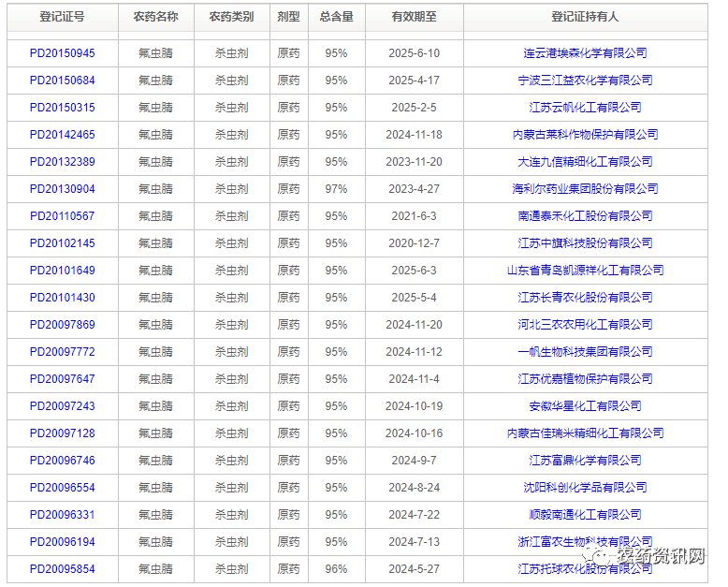Viewport: 728px width, 587px height.
Task: Open registration PD20095854 link
Action: point(62,569)
